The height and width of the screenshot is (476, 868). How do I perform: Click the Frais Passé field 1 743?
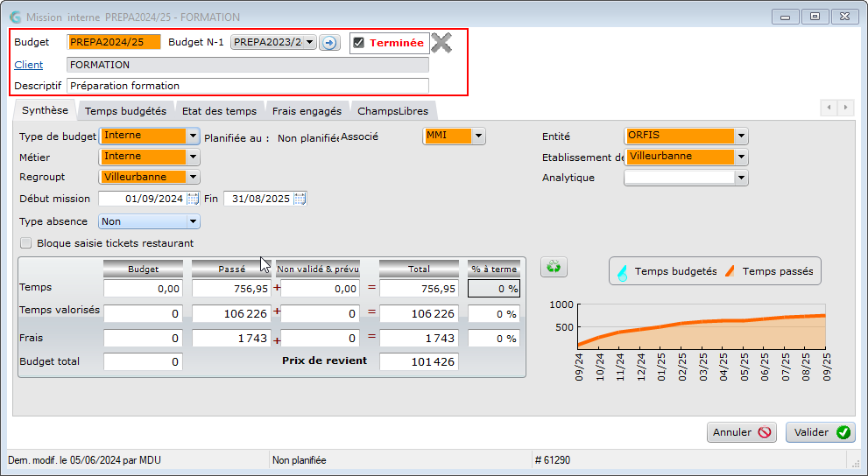pos(231,338)
